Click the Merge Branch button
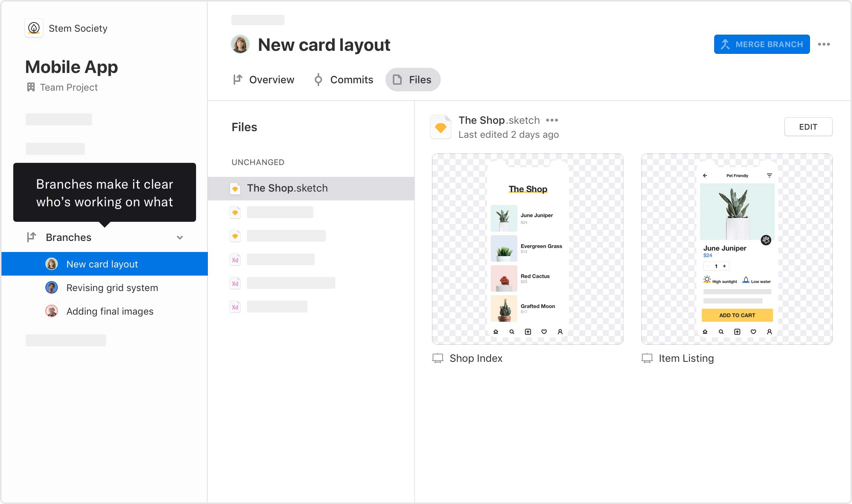 (762, 44)
